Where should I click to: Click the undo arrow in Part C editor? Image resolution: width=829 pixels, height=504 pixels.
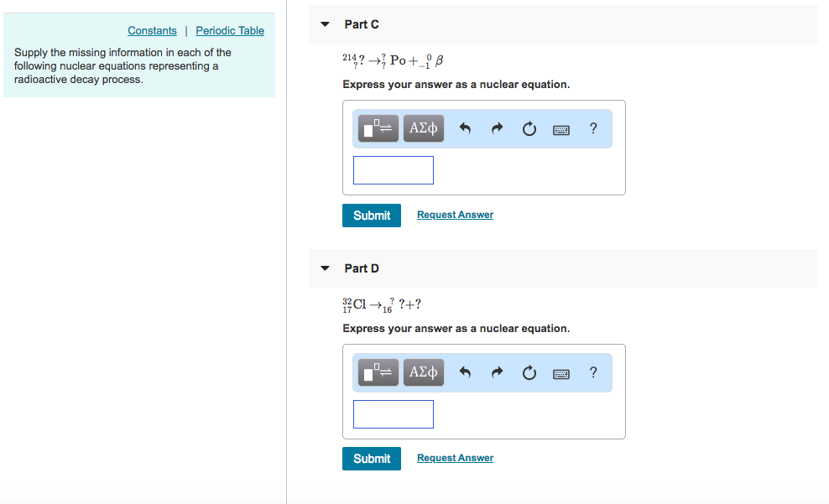point(467,127)
